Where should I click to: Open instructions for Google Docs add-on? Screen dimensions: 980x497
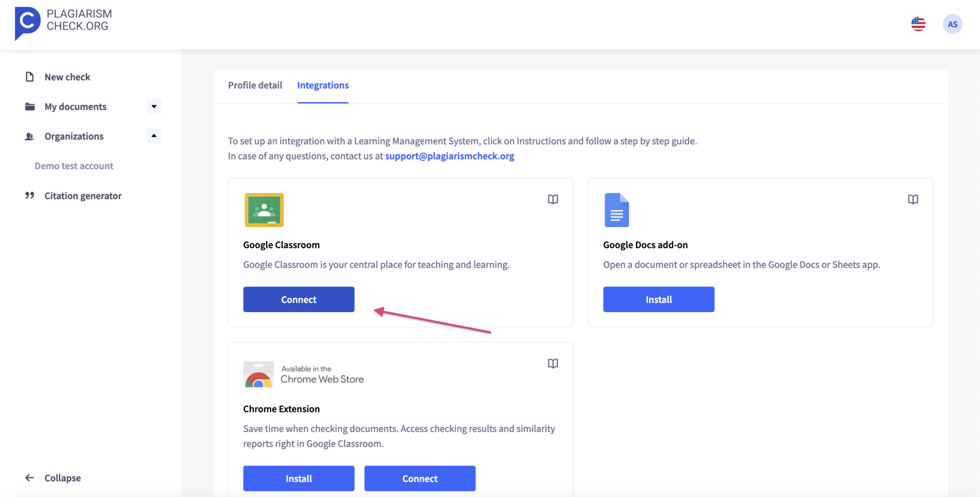pyautogui.click(x=913, y=199)
